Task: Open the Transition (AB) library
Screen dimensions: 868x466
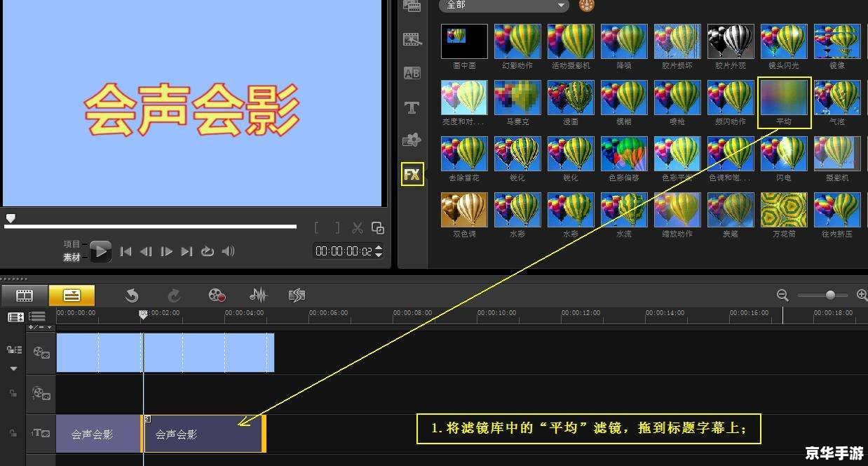Action: 412,73
